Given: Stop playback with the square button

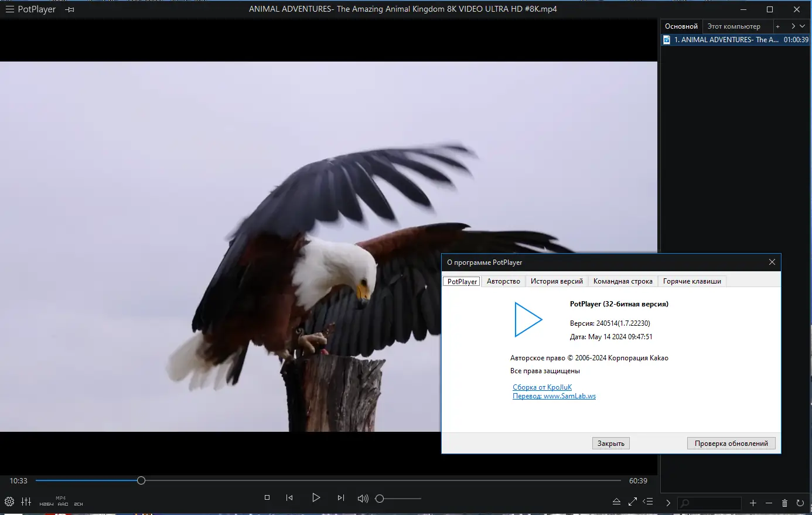Looking at the screenshot, I should click(267, 497).
